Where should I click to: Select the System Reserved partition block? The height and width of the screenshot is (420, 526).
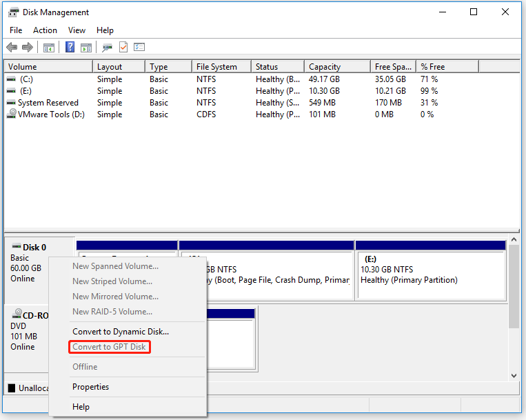[127, 248]
